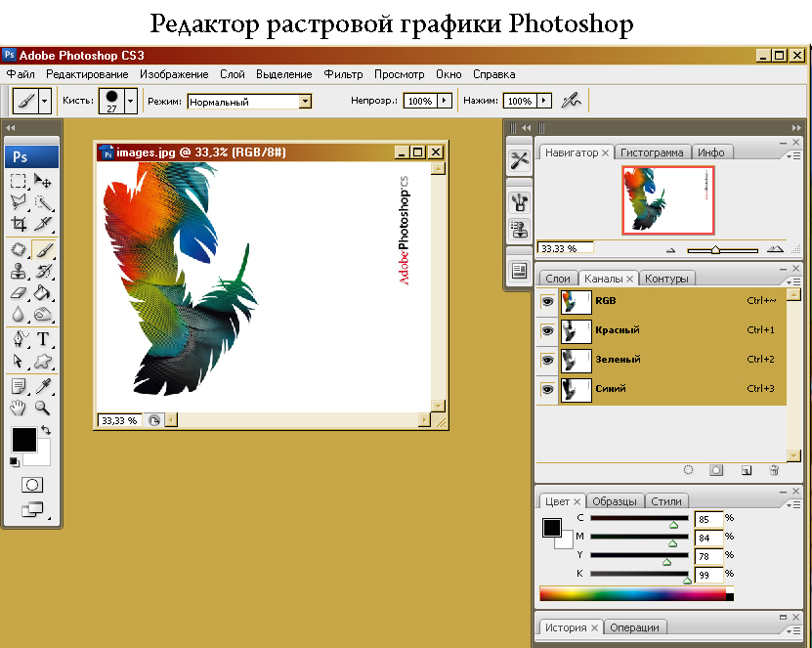Select the Polygonal Lasso tool
The image size is (812, 648).
(x=19, y=202)
